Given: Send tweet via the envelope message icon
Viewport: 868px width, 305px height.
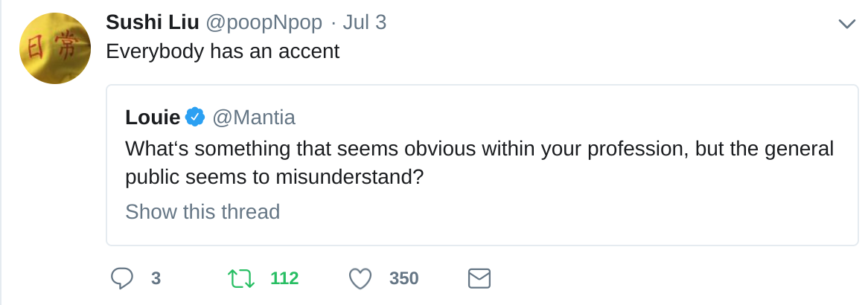Looking at the screenshot, I should (479, 278).
